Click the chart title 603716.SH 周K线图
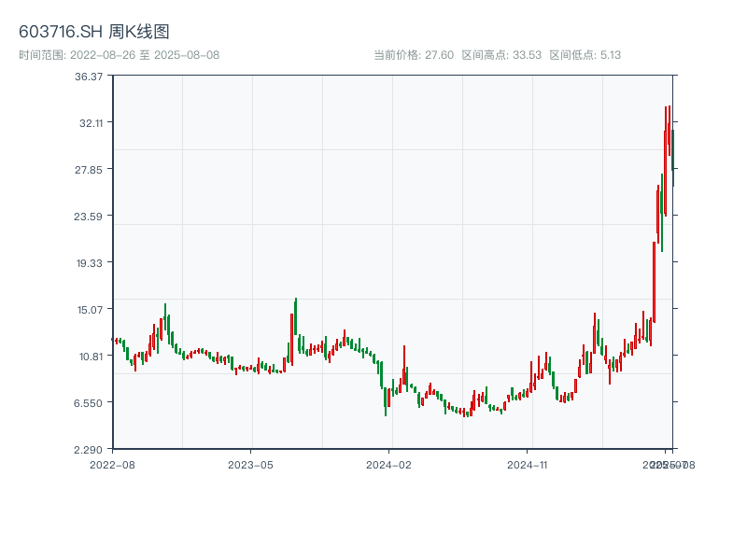 [94, 32]
